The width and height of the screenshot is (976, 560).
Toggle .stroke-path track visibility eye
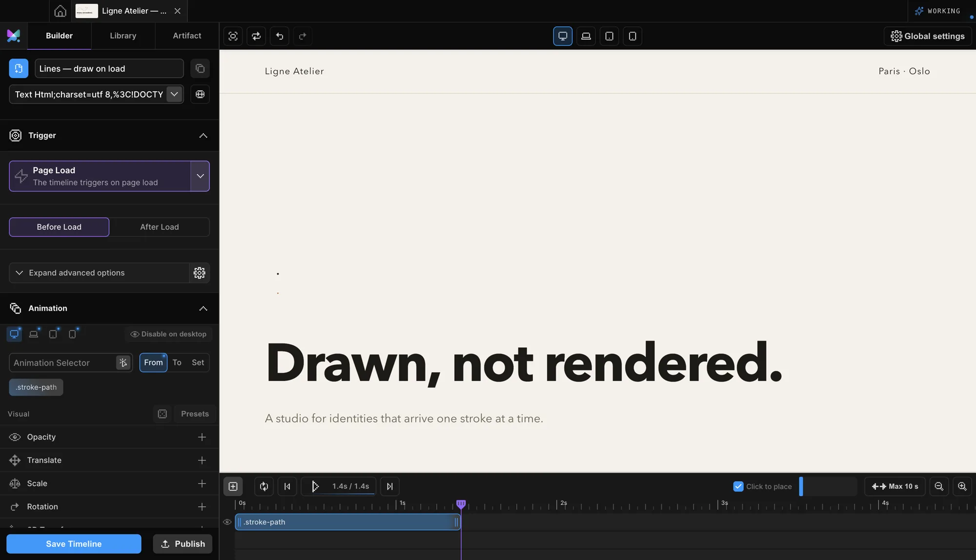click(227, 522)
